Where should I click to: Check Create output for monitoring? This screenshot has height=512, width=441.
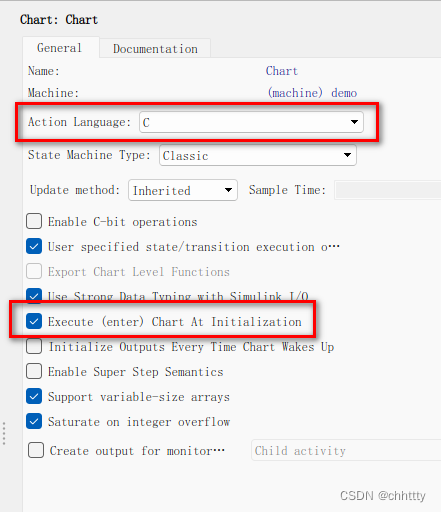click(36, 450)
